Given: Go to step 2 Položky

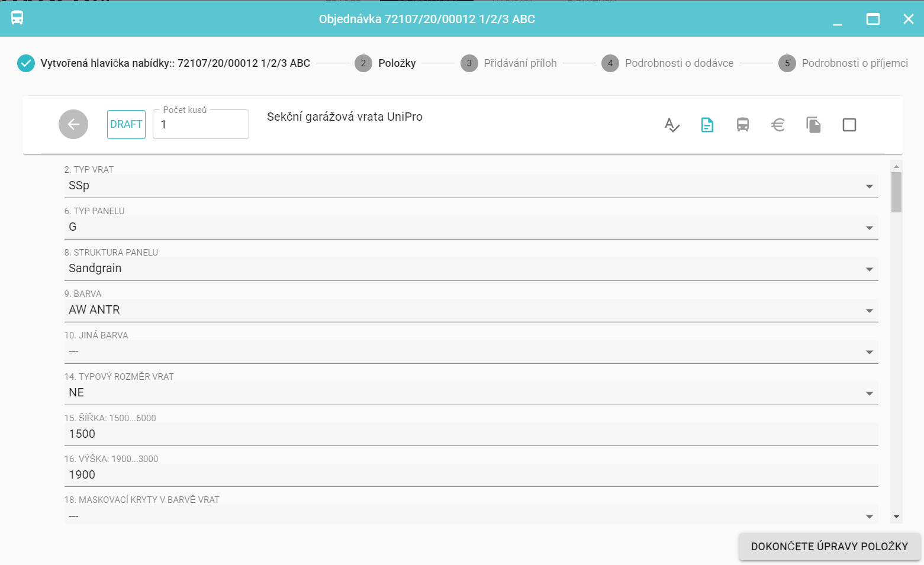Looking at the screenshot, I should coord(385,63).
